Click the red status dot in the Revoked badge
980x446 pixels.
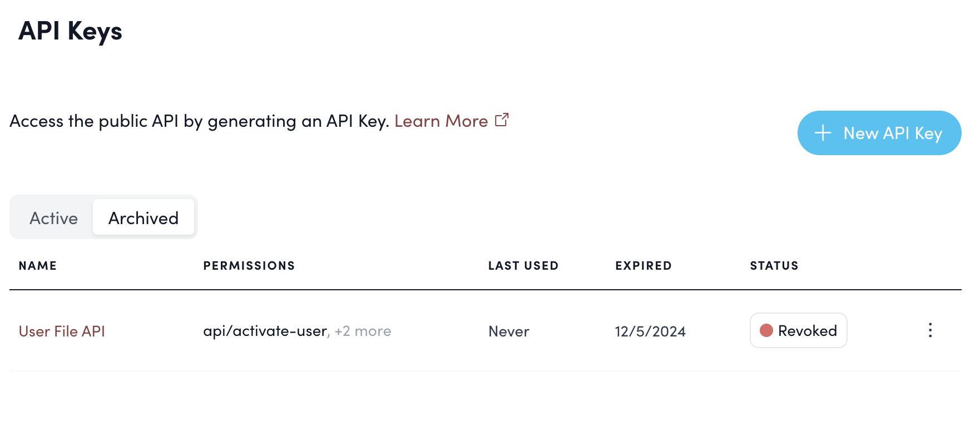768,330
